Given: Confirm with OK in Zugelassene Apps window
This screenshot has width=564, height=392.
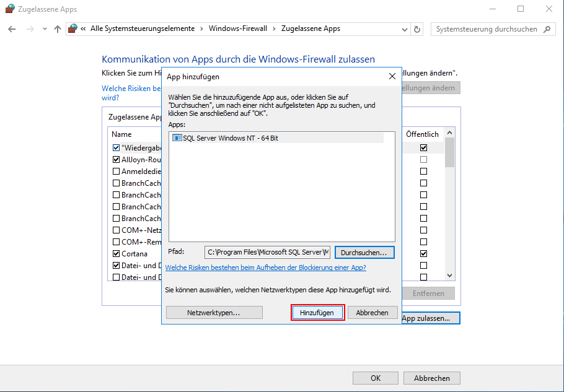Looking at the screenshot, I should pyautogui.click(x=376, y=378).
